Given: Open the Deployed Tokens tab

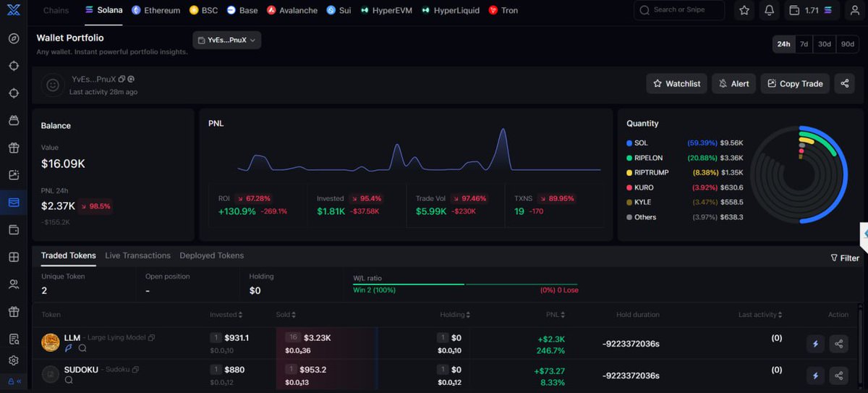Looking at the screenshot, I should (212, 255).
